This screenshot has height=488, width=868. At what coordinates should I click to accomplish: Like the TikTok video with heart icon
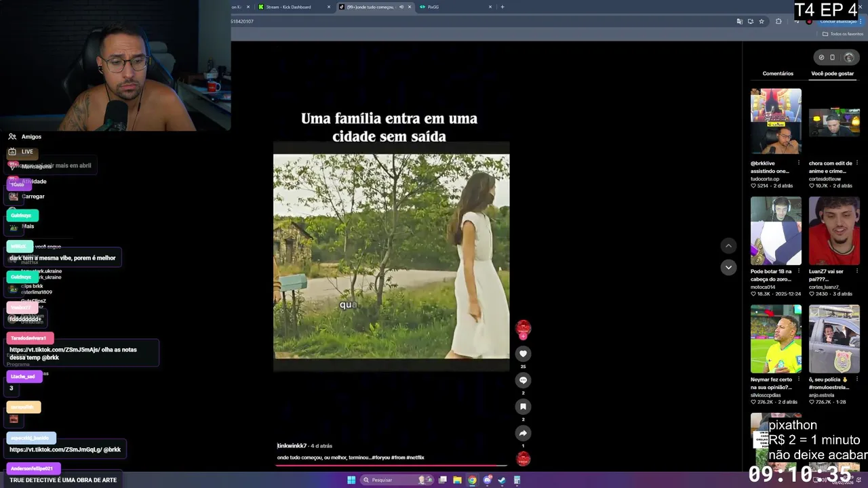click(523, 354)
